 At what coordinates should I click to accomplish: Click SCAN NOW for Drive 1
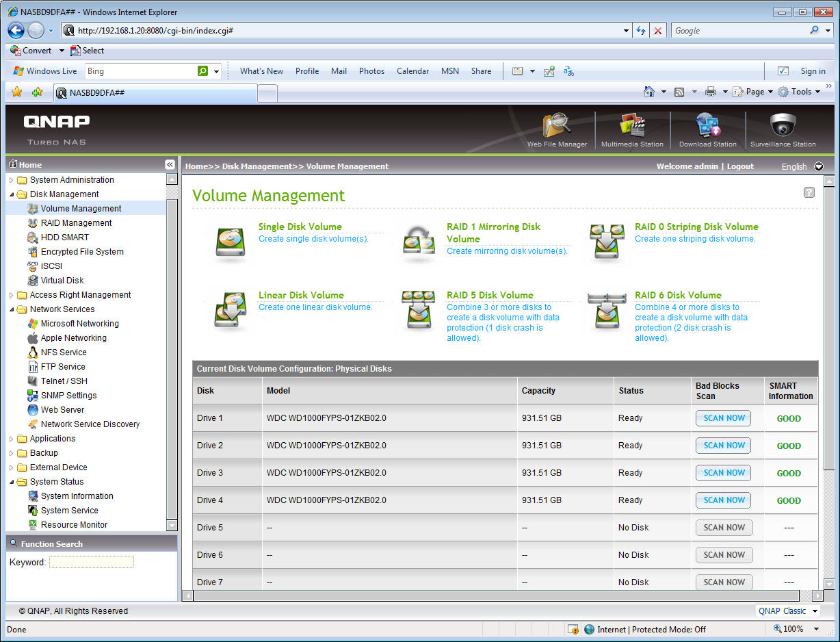coord(724,418)
